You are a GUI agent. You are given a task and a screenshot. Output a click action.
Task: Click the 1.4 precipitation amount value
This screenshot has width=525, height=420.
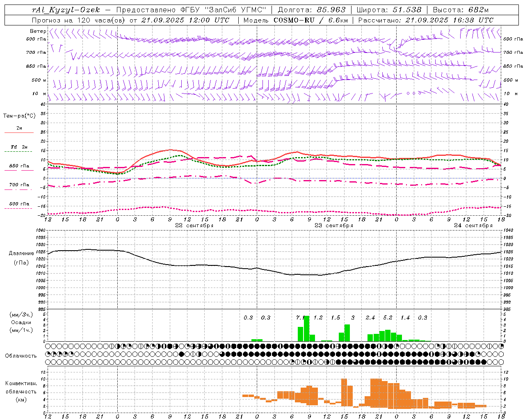(x=405, y=317)
